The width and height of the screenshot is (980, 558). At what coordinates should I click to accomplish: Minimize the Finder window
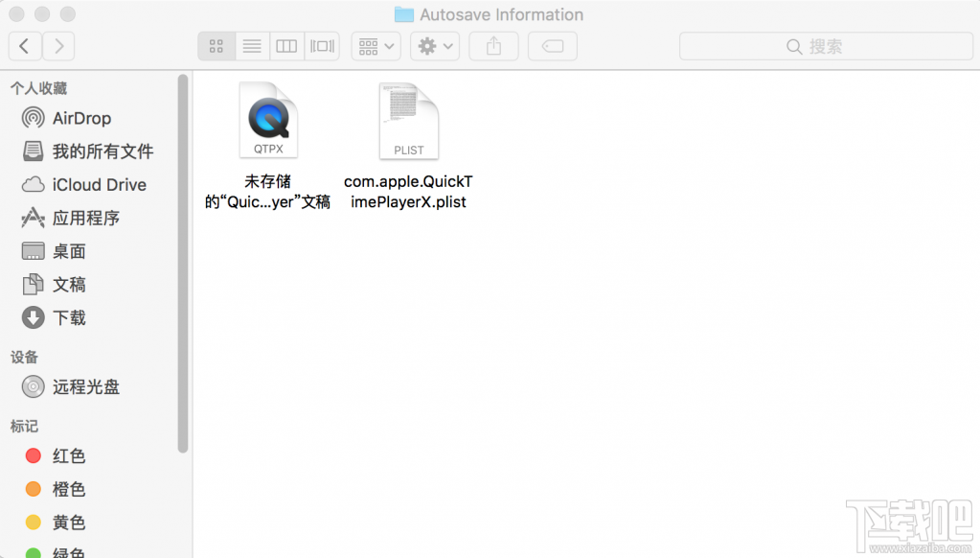pos(42,13)
